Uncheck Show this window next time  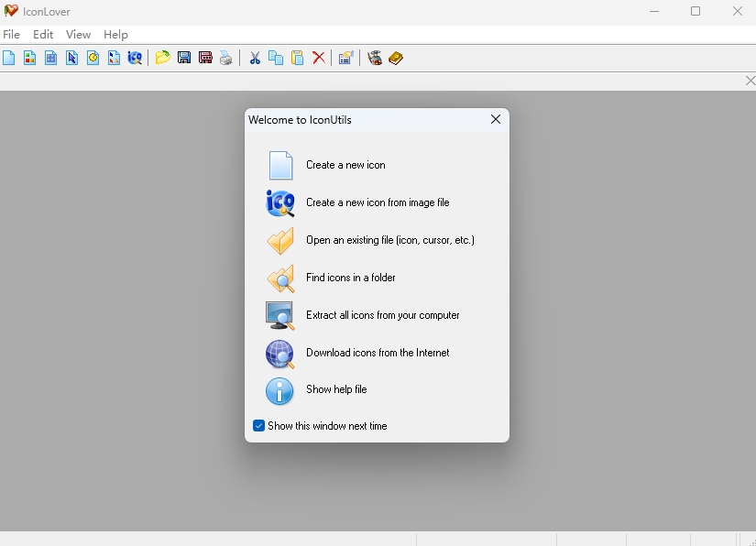(x=259, y=425)
